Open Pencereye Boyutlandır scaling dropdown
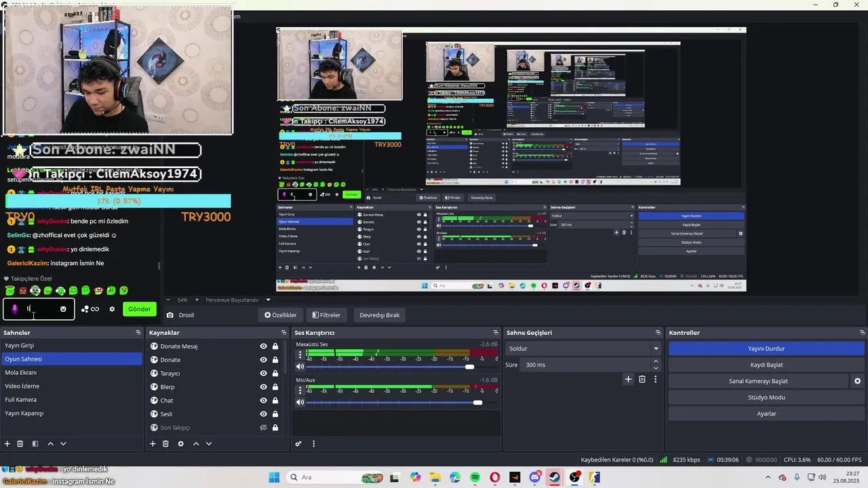The width and height of the screenshot is (868, 488). click(x=237, y=300)
